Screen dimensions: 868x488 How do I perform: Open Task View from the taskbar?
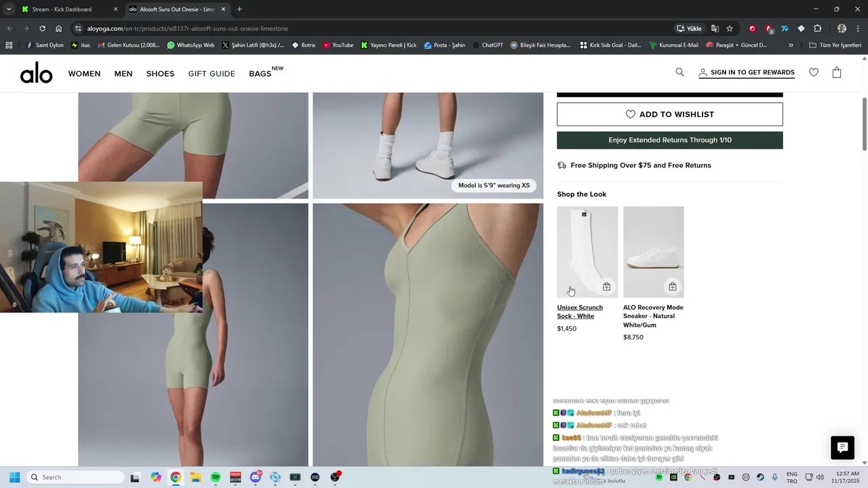135,477
